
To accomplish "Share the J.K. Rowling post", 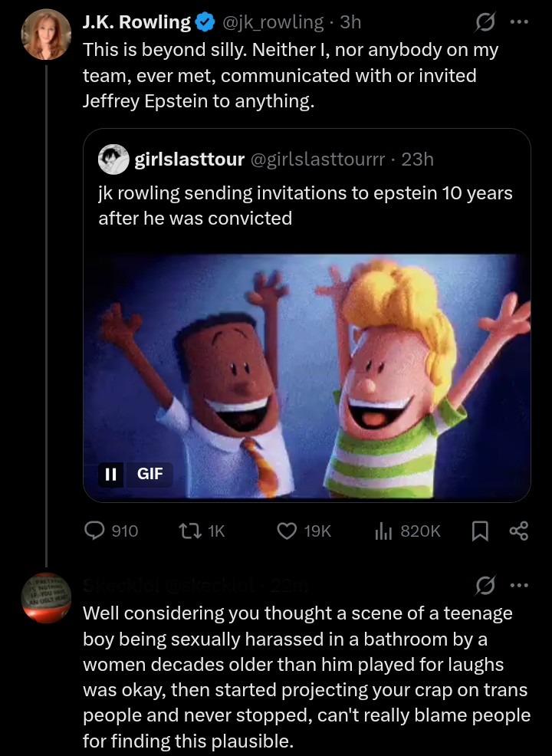I will [519, 531].
